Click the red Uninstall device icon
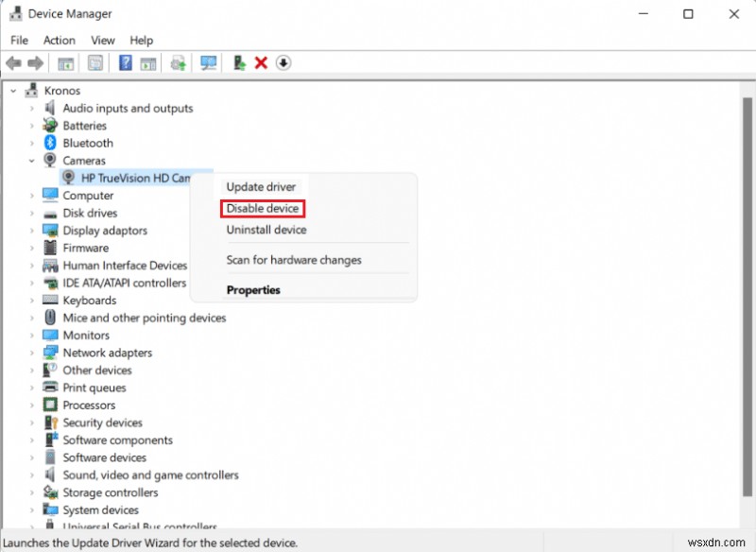The height and width of the screenshot is (552, 756). (261, 62)
